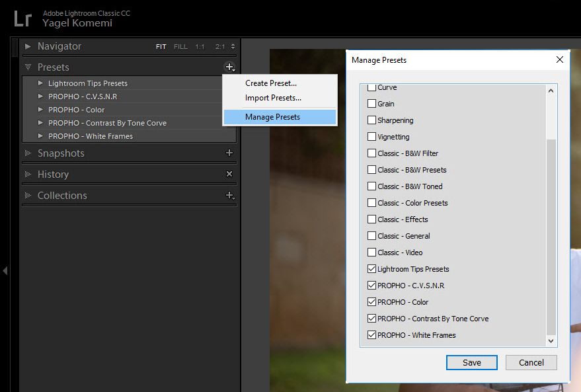
Task: Enable Classic - Effects group
Action: pos(371,219)
